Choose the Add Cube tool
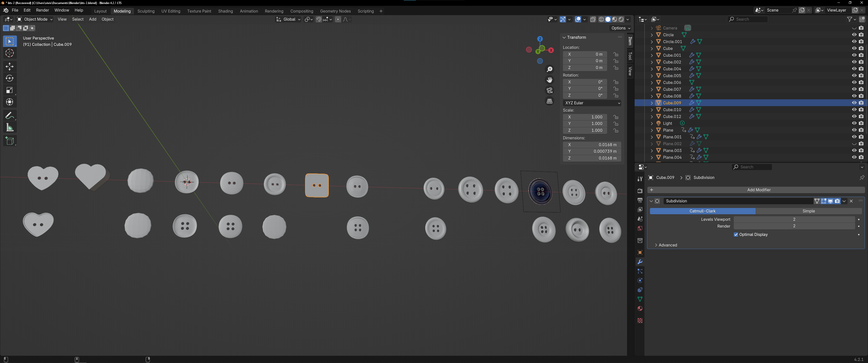This screenshot has width=868, height=363. click(x=9, y=141)
